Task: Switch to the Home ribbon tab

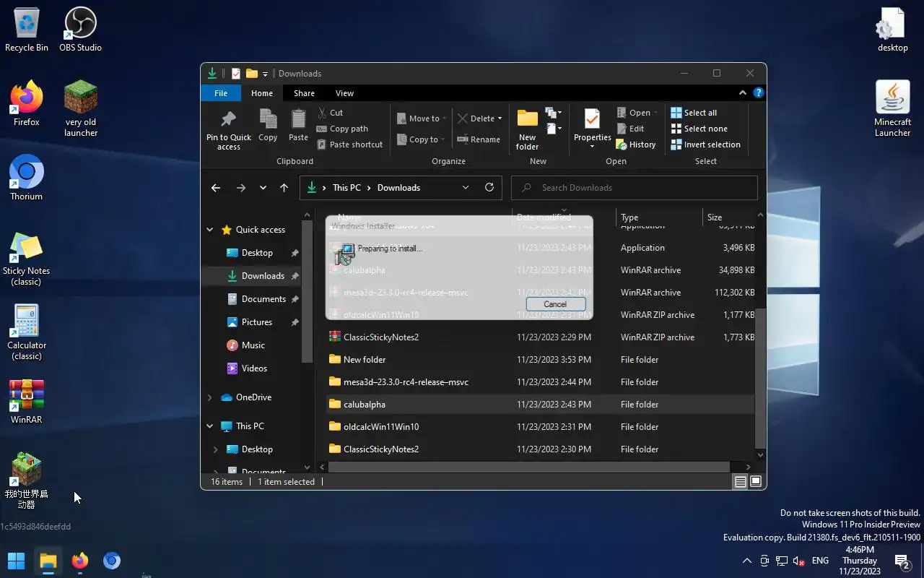Action: tap(262, 93)
